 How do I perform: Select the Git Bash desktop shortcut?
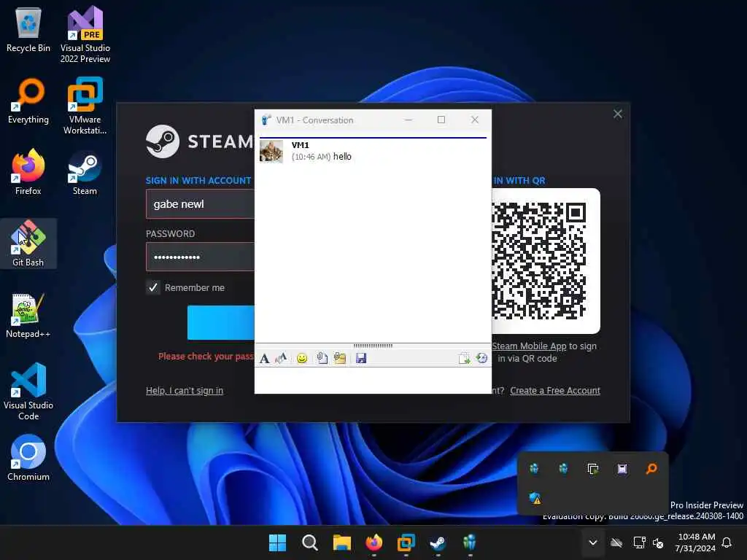pos(28,244)
